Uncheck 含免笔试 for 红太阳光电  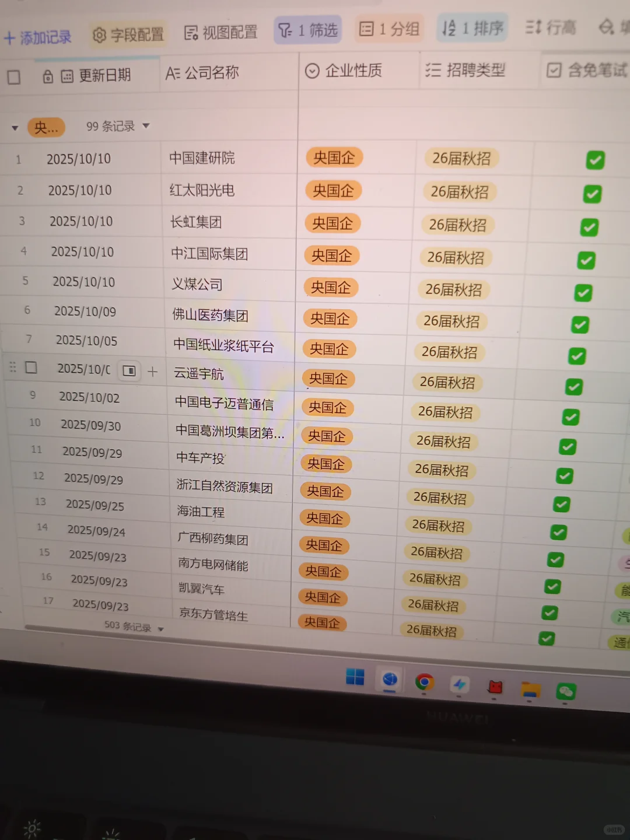pos(592,194)
